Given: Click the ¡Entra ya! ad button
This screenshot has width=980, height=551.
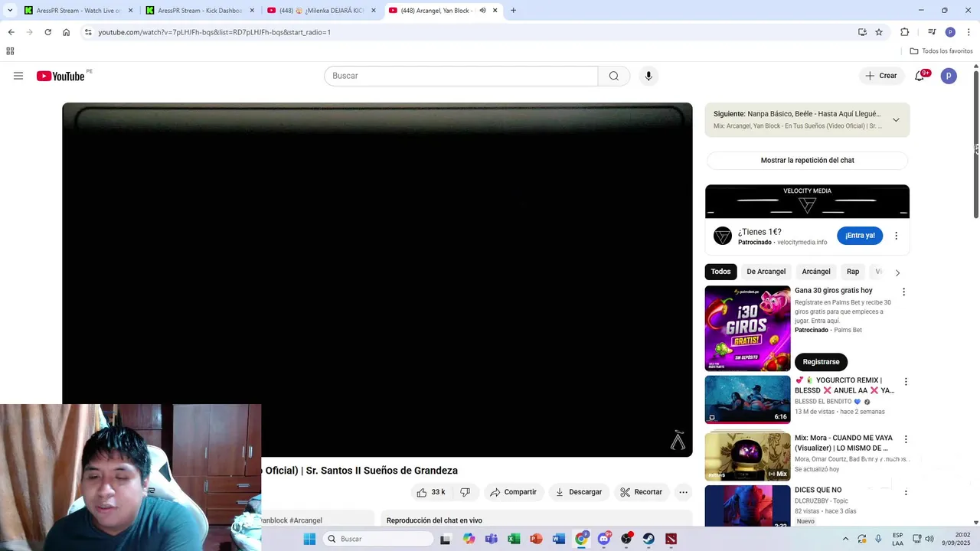Looking at the screenshot, I should pyautogui.click(x=860, y=236).
